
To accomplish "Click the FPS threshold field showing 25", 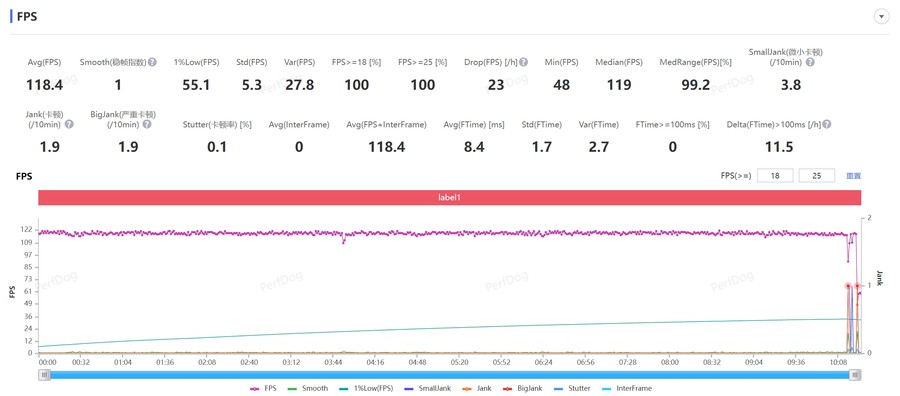I will click(817, 176).
